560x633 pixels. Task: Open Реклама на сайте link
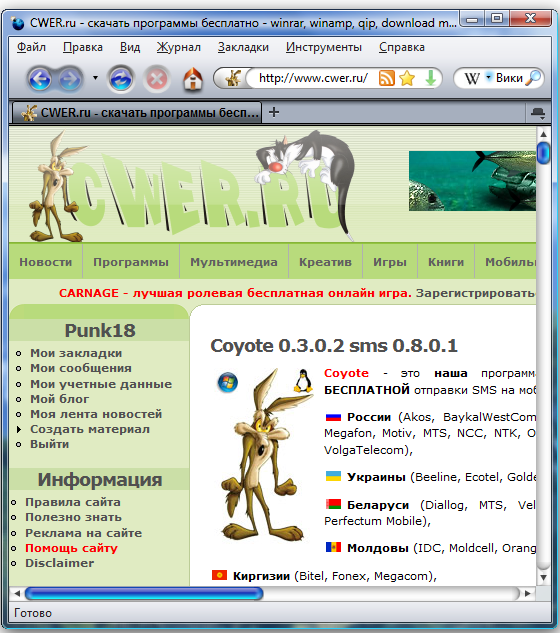click(x=84, y=533)
